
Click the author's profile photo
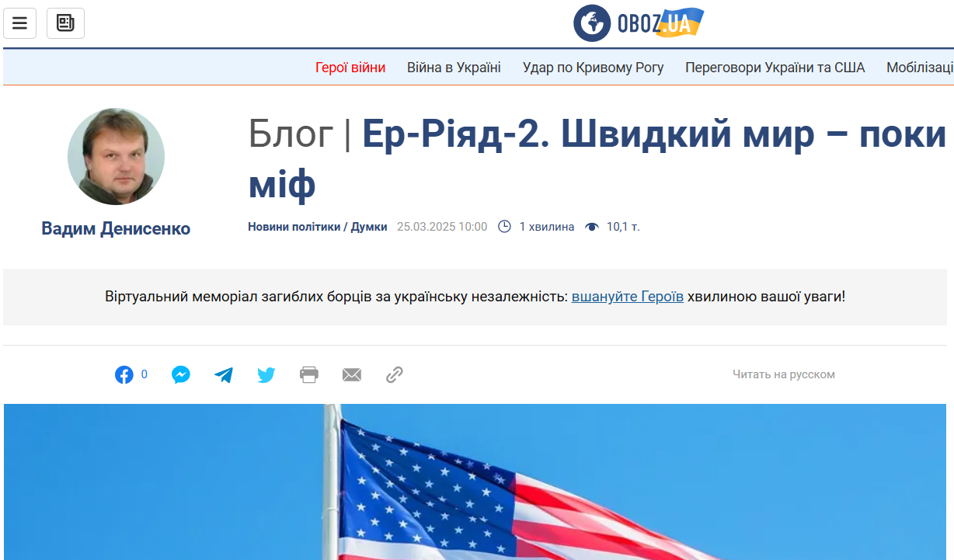116,156
